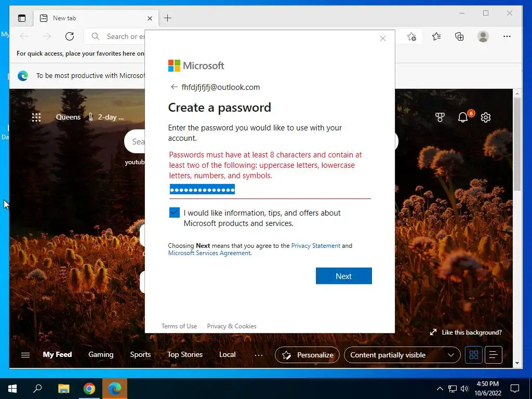The image size is (532, 399).
Task: Open Google Chrome from taskbar
Action: 89,389
